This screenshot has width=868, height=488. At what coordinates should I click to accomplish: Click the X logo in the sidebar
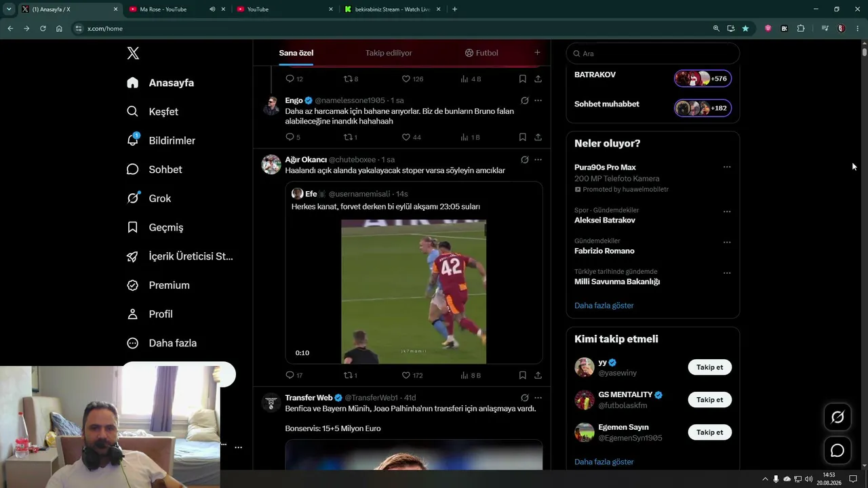tap(133, 54)
